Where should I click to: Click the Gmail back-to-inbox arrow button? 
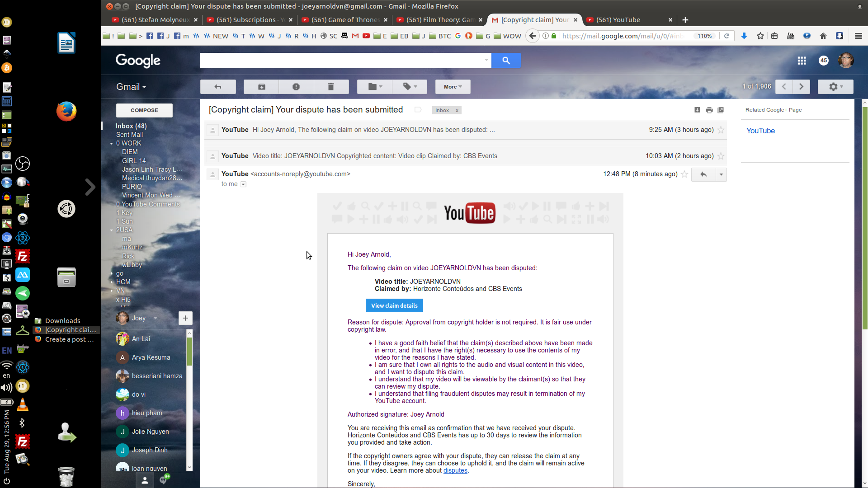pos(218,87)
